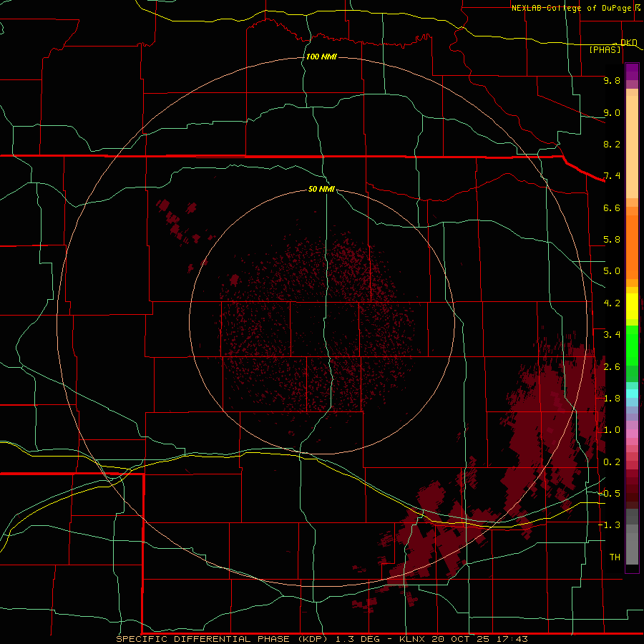This screenshot has height=644, width=644.
Task: Click the "DKD" label above the scale
Action: pos(628,42)
